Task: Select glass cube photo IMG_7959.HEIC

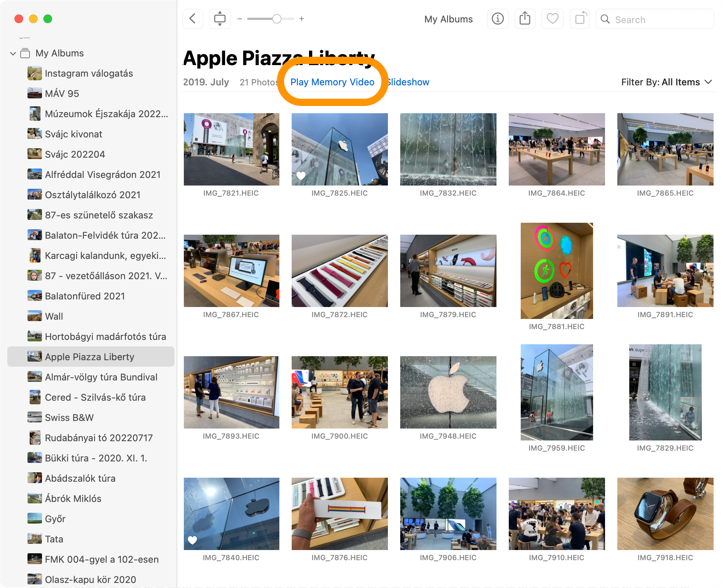Action: 557,392
